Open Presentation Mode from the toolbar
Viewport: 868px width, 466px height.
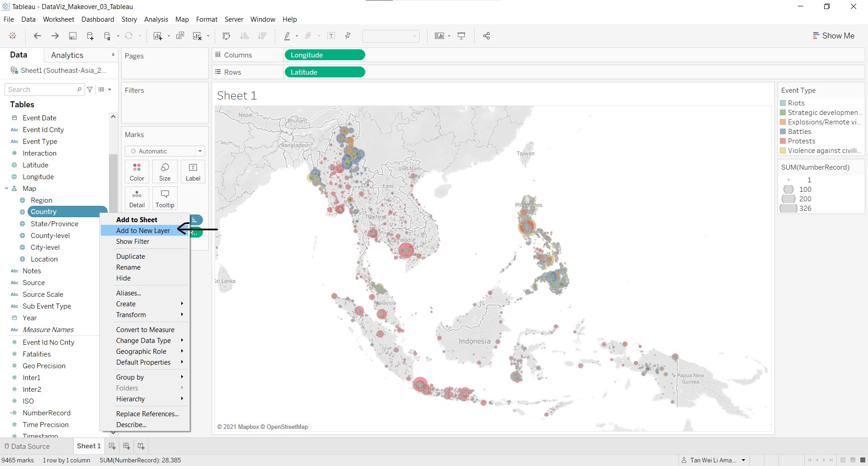coord(462,36)
